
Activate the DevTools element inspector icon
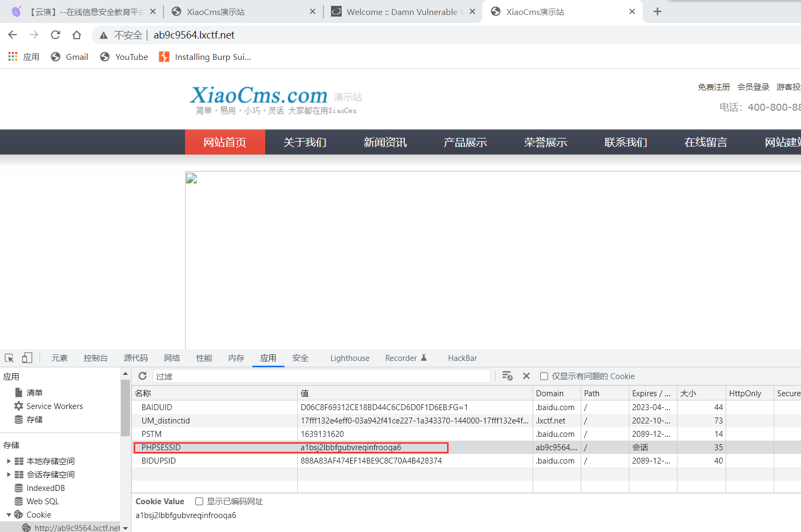[x=9, y=358]
